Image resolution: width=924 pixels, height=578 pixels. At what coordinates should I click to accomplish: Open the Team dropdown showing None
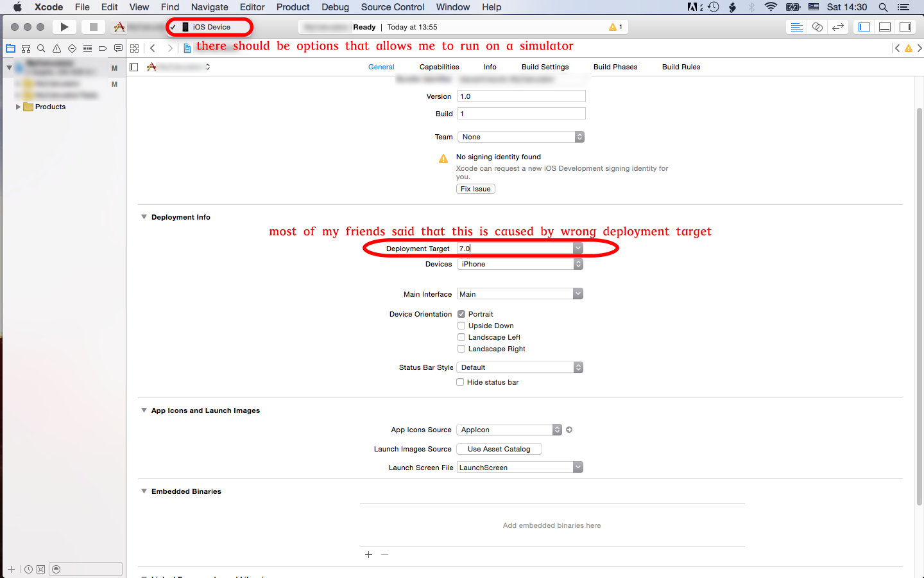[x=520, y=137]
